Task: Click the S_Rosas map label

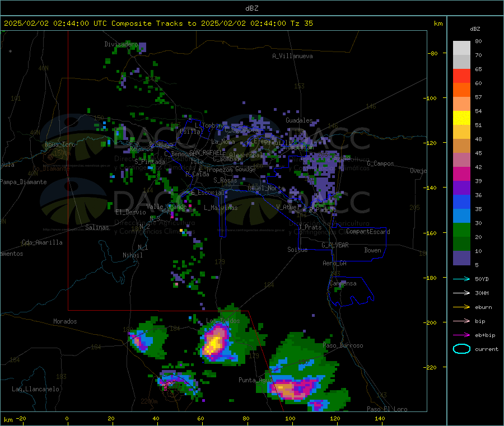Action: [x=225, y=180]
